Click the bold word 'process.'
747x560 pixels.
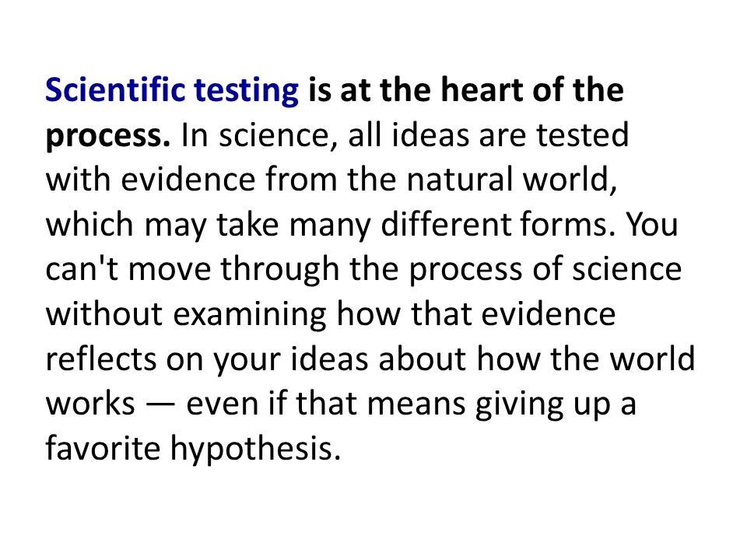107,137
